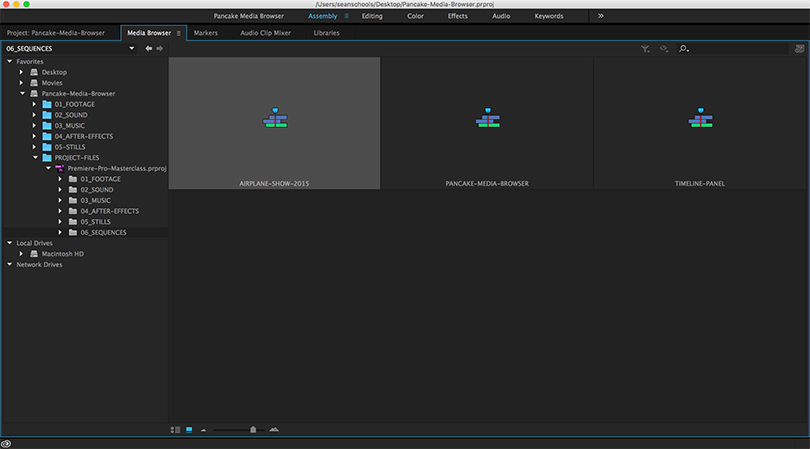Switch to the Audio Clip Mixer tab

click(266, 33)
